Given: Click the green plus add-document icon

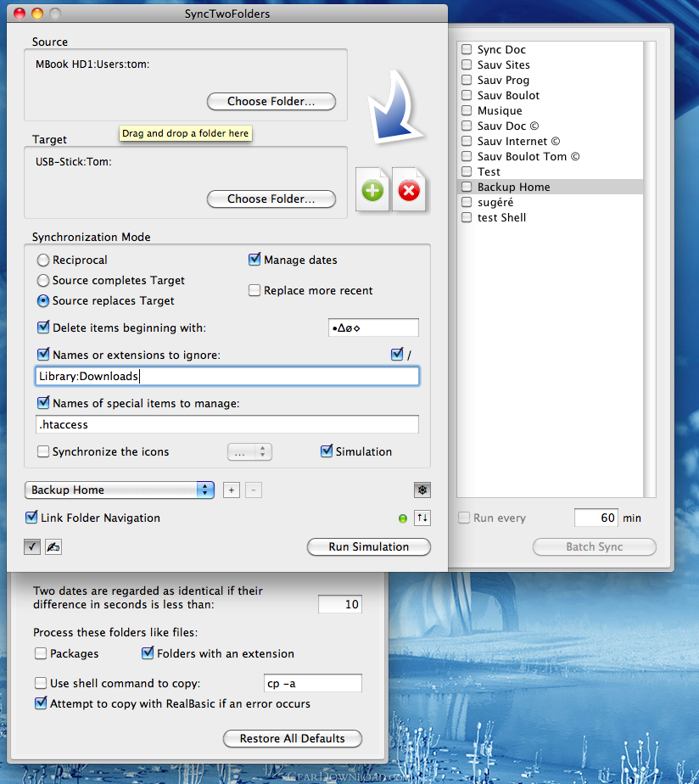Looking at the screenshot, I should (x=372, y=190).
